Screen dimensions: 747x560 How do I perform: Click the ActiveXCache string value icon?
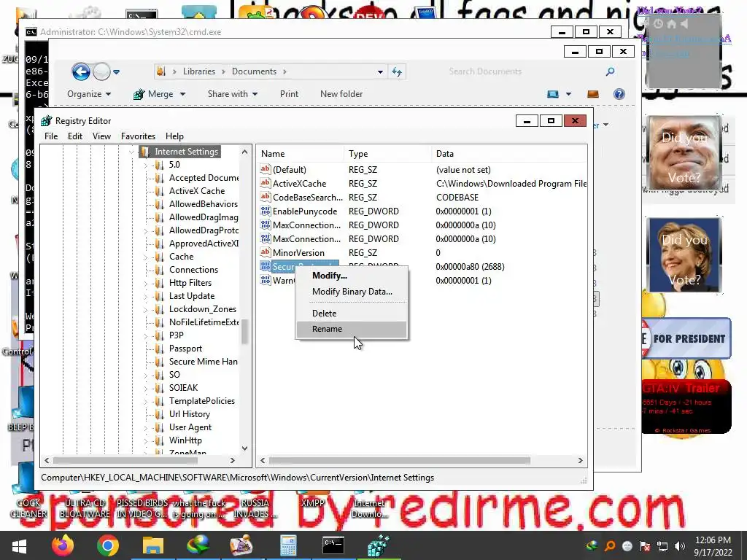[x=266, y=183]
